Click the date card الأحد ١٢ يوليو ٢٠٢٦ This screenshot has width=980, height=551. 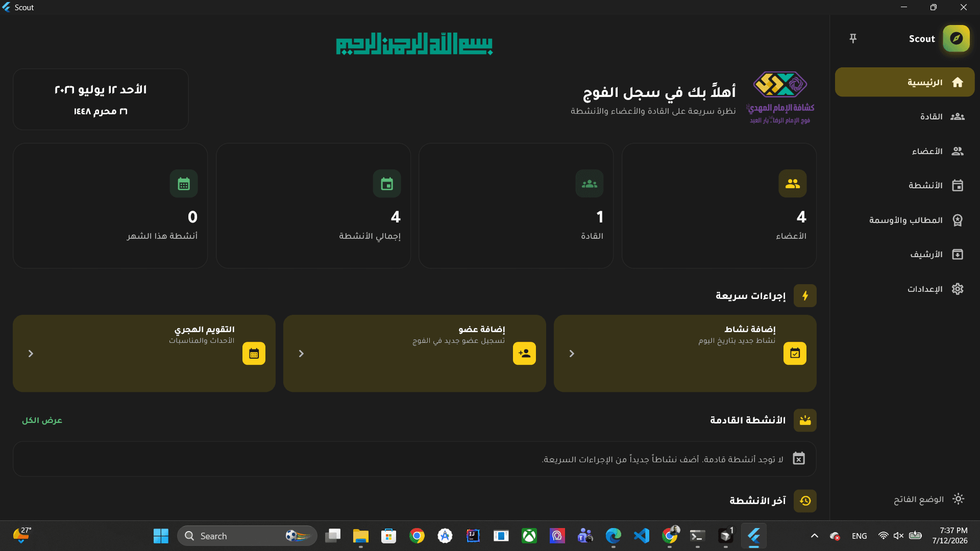(101, 99)
